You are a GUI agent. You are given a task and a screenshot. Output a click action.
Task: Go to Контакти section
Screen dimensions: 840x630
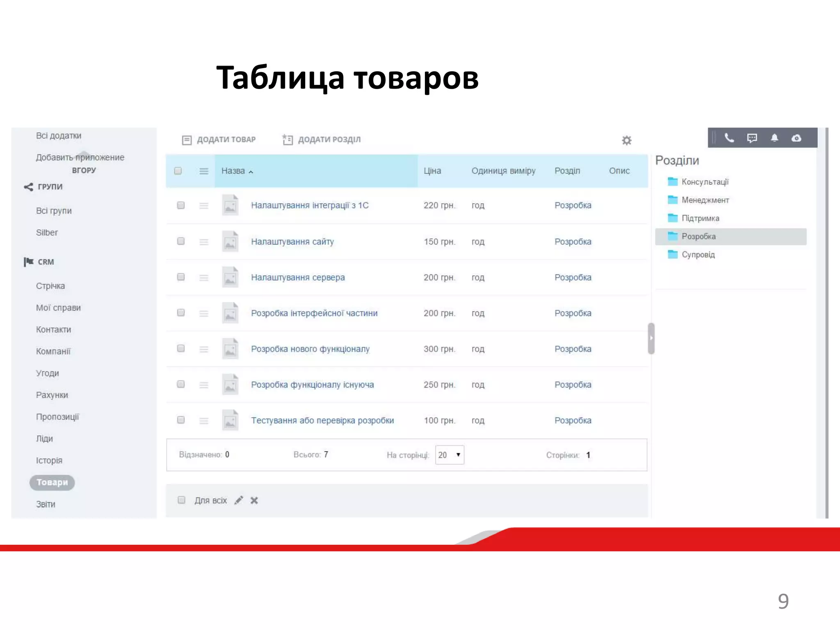click(x=53, y=329)
